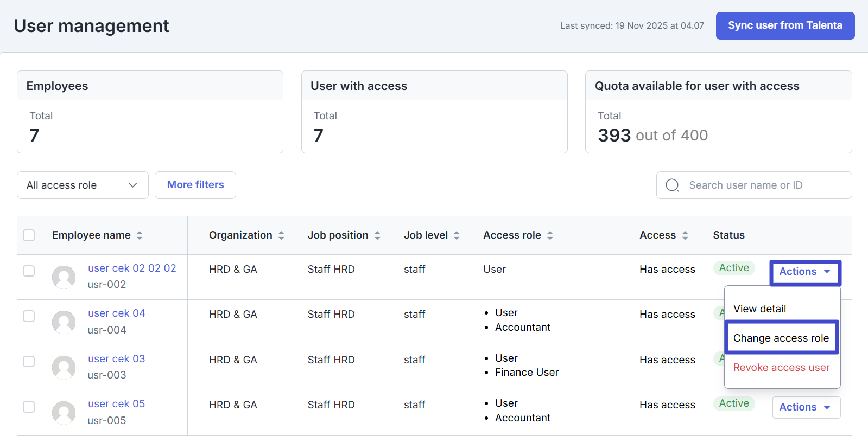This screenshot has width=868, height=436.
Task: Open the More filters button
Action: coord(195,185)
